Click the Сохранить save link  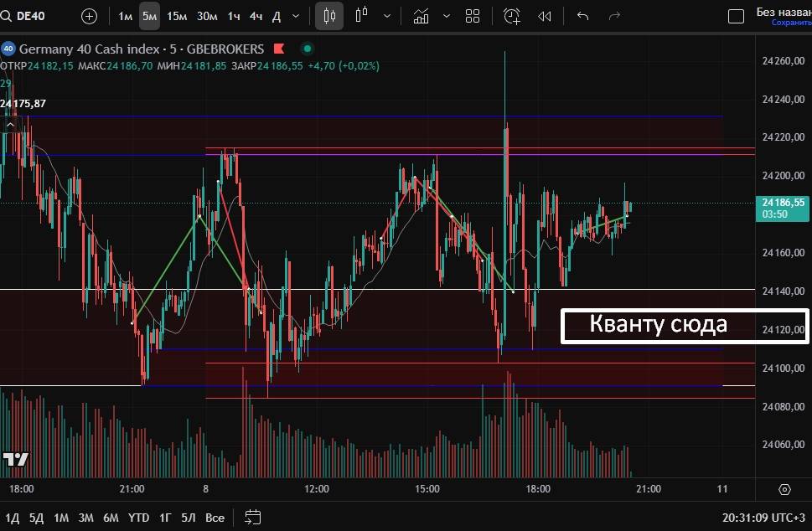(791, 23)
